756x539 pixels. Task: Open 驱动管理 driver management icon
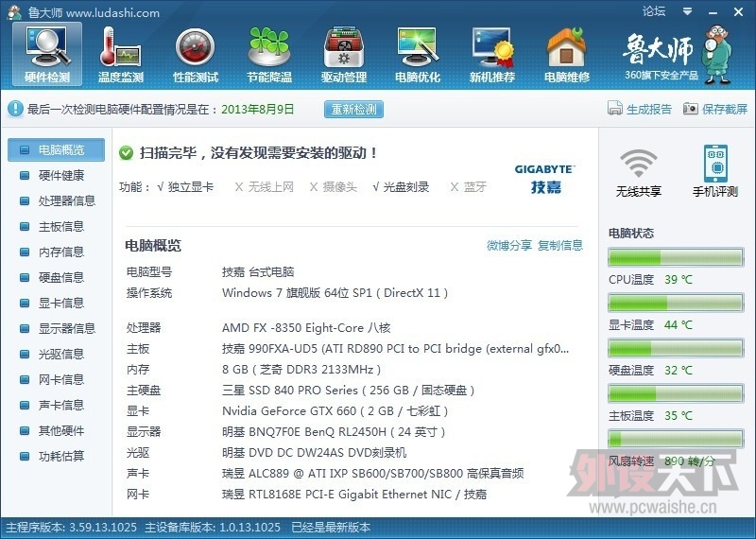tap(344, 55)
